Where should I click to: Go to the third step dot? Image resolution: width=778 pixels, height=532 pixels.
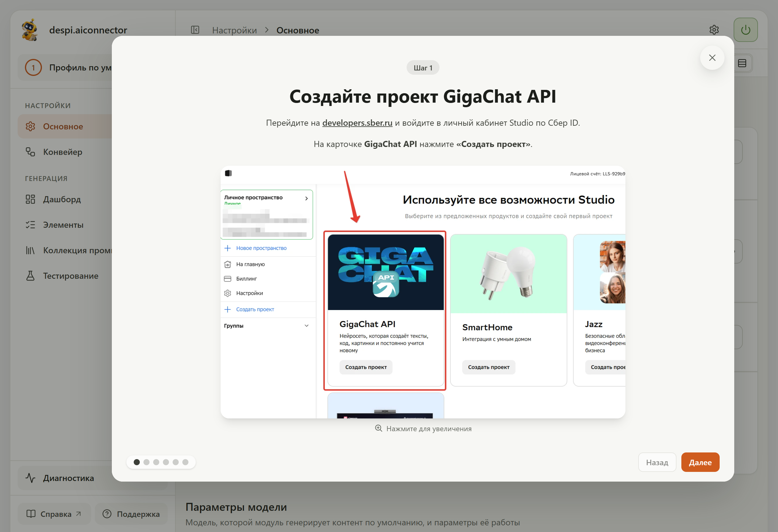click(156, 462)
